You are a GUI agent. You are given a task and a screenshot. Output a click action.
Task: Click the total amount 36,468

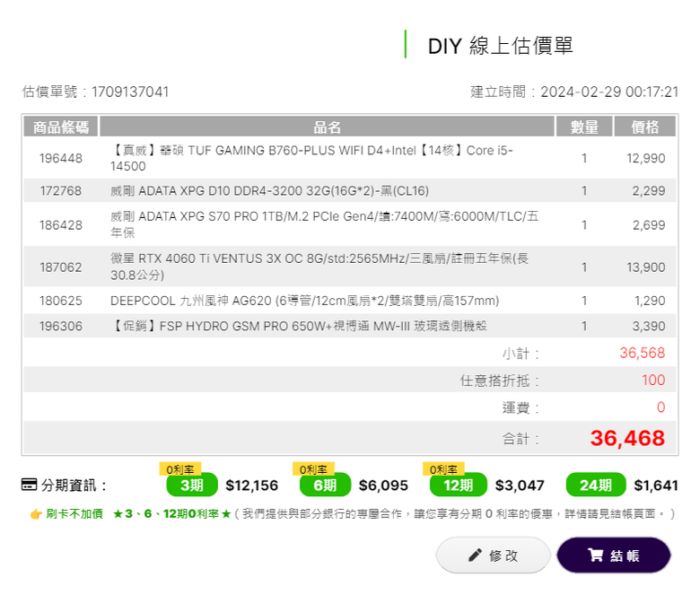coord(627,438)
